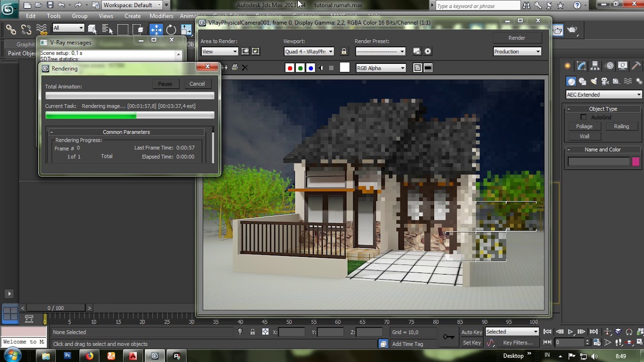The image size is (644, 362).
Task: Click the Play Animation button
Action: 571,332
